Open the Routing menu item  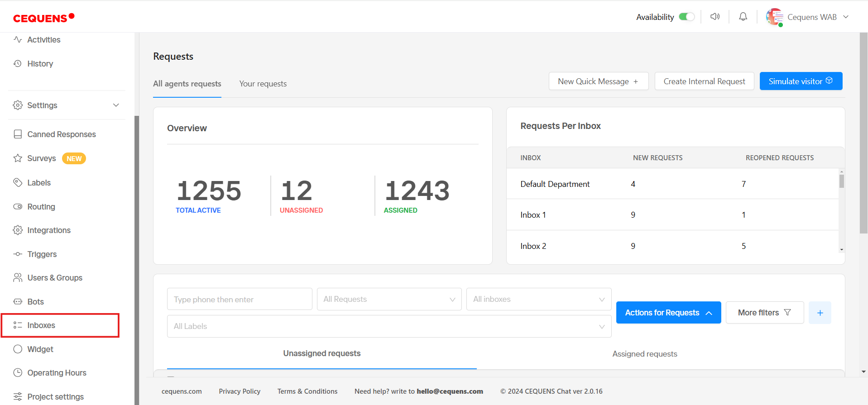[41, 207]
